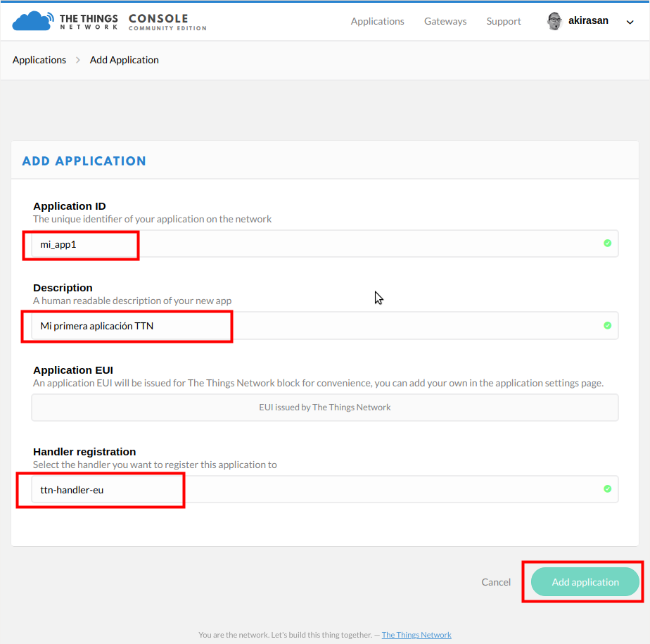Image resolution: width=650 pixels, height=644 pixels.
Task: Open the Applications top menu item
Action: click(377, 21)
